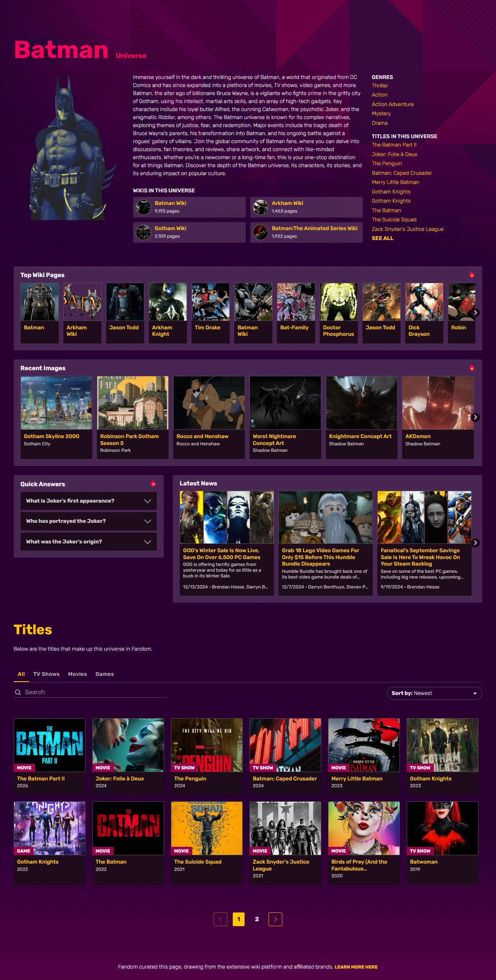Open Tim Drake wiki page thumbnail
Screen dimensions: 496x980
(x=211, y=302)
